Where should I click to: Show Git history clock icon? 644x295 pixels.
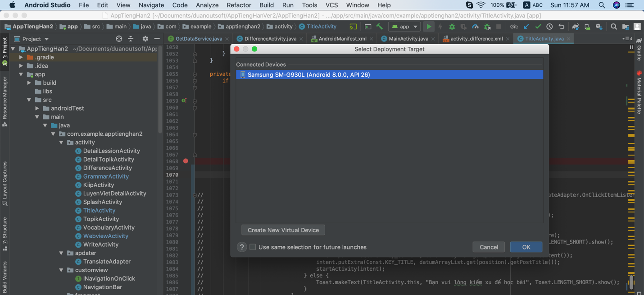tap(549, 27)
